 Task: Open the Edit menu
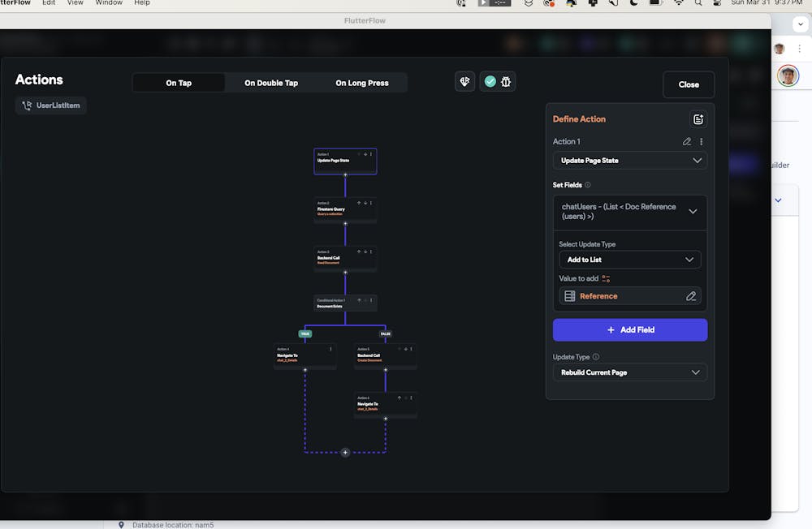click(49, 3)
